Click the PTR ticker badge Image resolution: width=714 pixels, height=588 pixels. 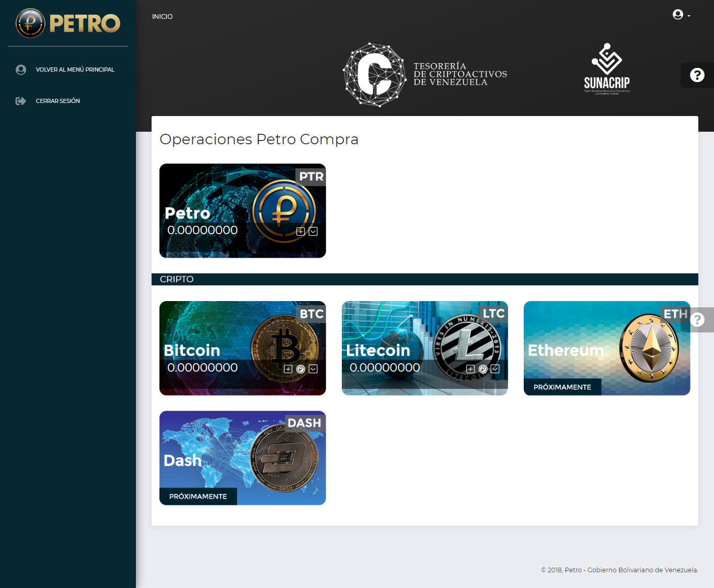[311, 177]
